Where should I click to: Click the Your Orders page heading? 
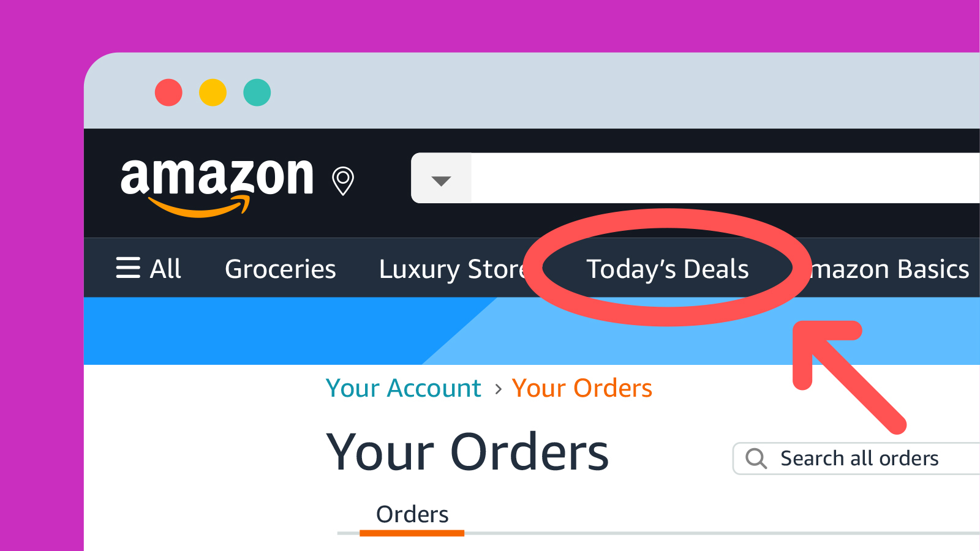467,452
